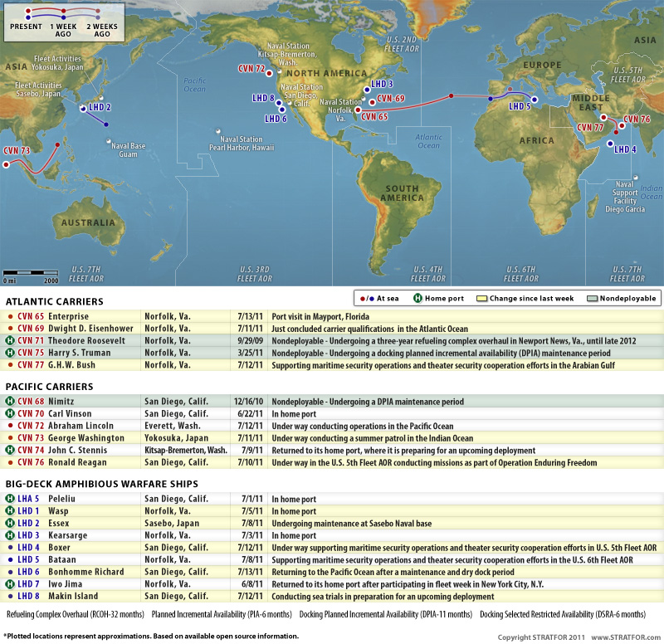Click the CVN 77 label on the map
The height and width of the screenshot is (644, 664).
590,127
